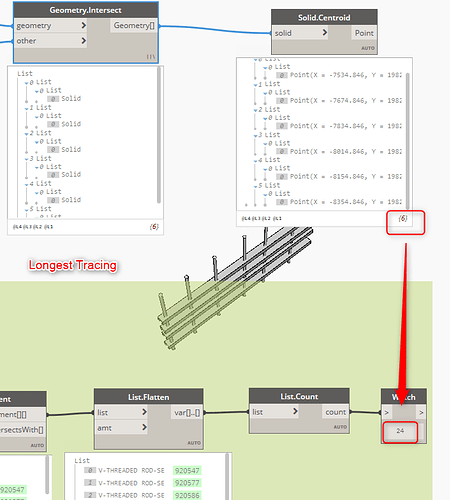Click the solid input port arrow
Viewport: 450px width, 500px height.
tap(325, 33)
